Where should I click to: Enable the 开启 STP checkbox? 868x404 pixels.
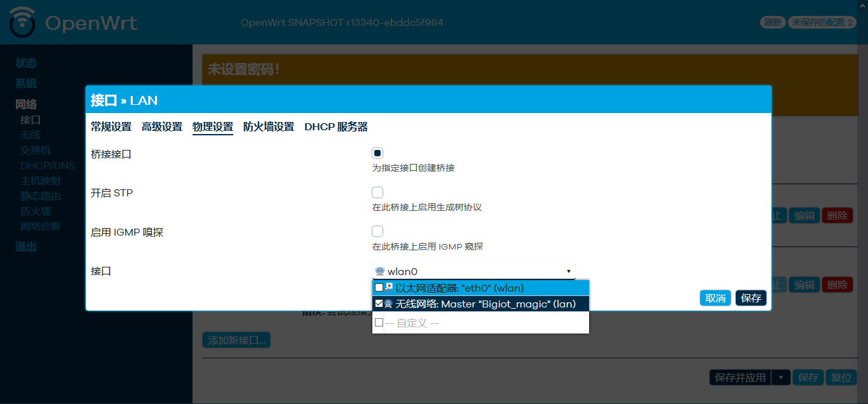tap(377, 192)
